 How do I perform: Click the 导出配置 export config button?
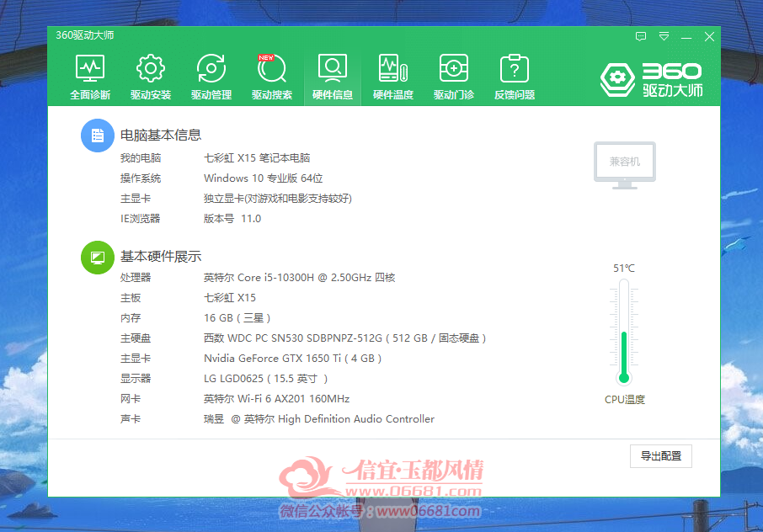(x=661, y=456)
